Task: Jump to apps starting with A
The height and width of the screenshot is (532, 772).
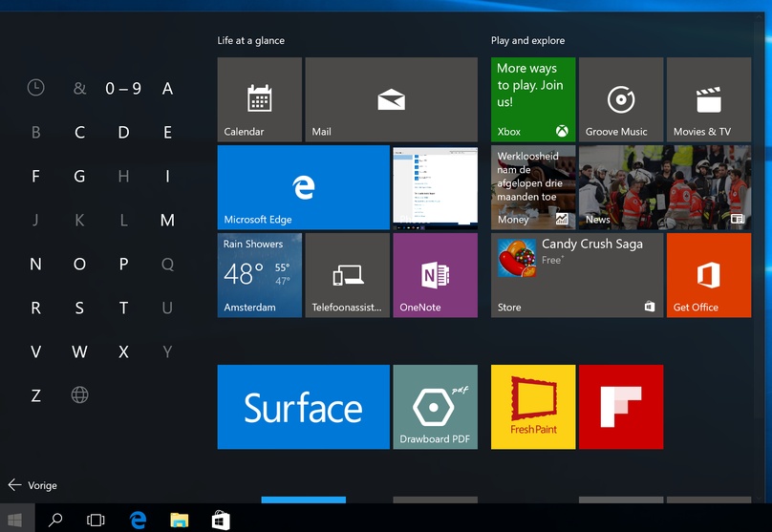Action: pyautogui.click(x=167, y=89)
